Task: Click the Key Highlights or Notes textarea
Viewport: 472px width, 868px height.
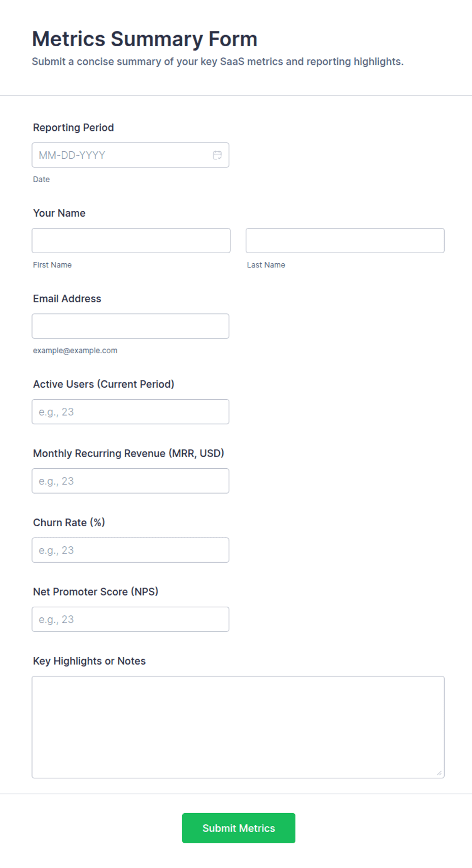Action: point(238,727)
